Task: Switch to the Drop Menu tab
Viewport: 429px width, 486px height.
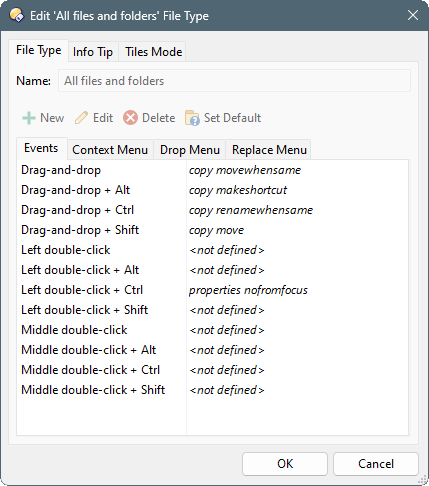Action: 190,150
